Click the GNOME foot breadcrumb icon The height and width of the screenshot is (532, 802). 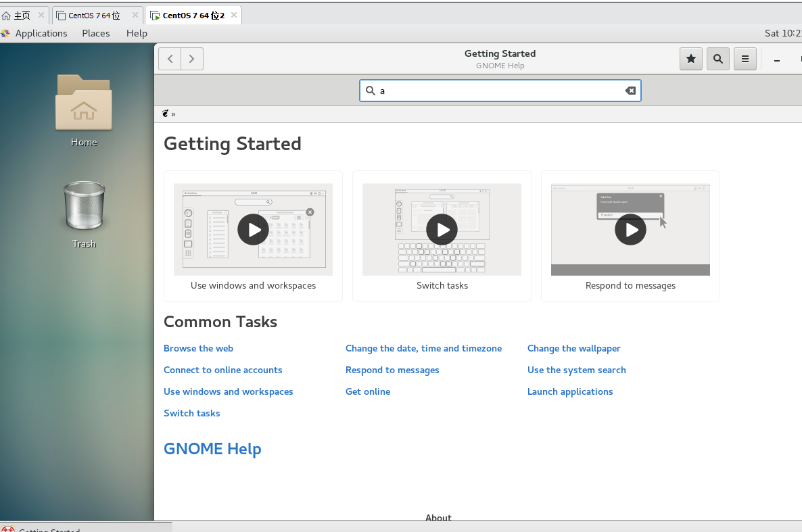coord(165,114)
